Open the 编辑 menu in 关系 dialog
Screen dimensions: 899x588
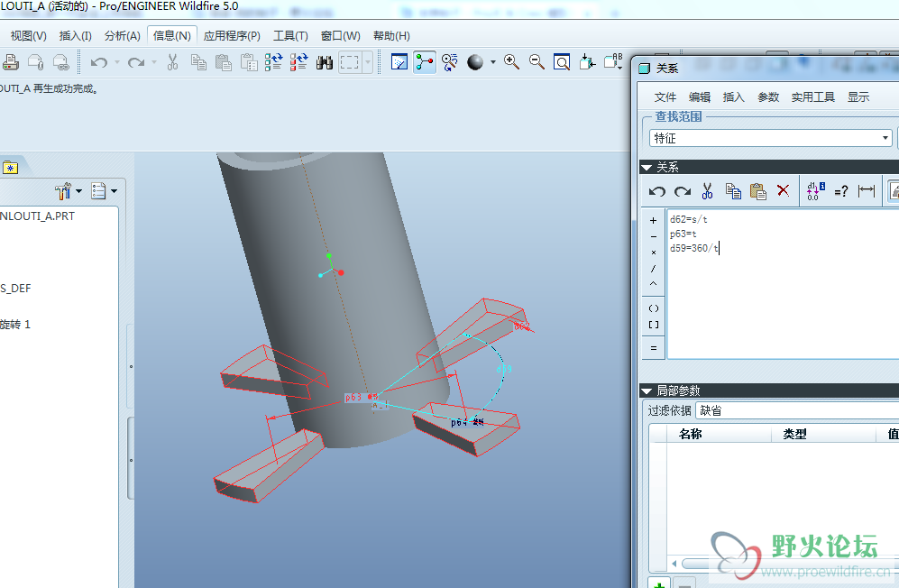pyautogui.click(x=700, y=97)
